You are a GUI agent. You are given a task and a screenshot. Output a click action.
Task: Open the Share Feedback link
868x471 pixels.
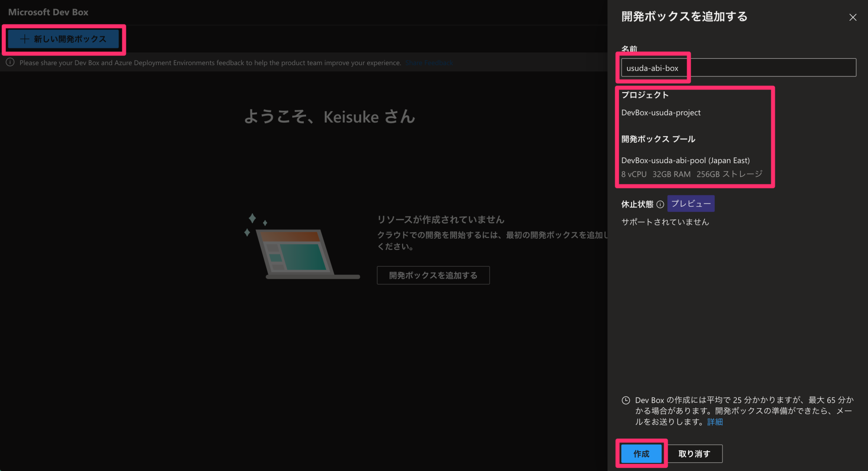[429, 62]
